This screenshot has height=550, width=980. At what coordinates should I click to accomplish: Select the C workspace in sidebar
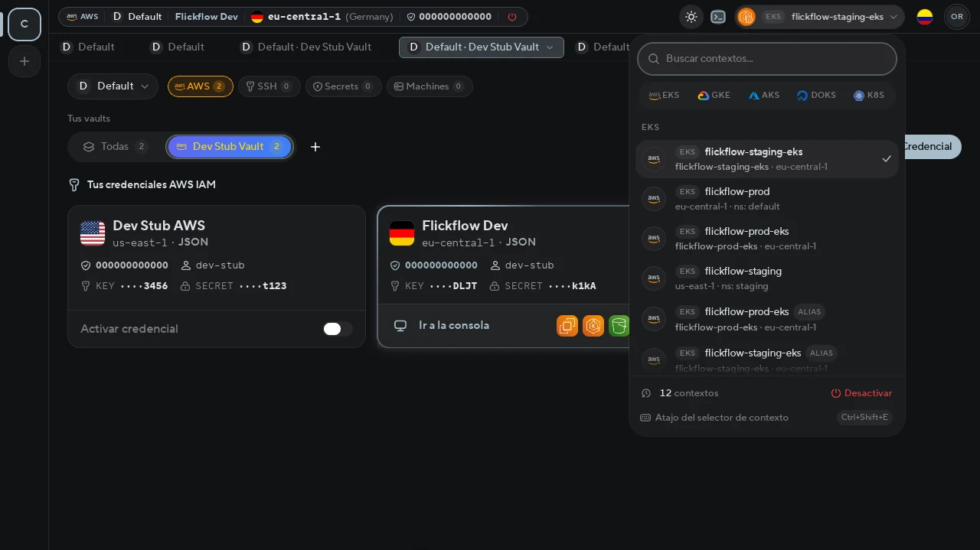[24, 24]
